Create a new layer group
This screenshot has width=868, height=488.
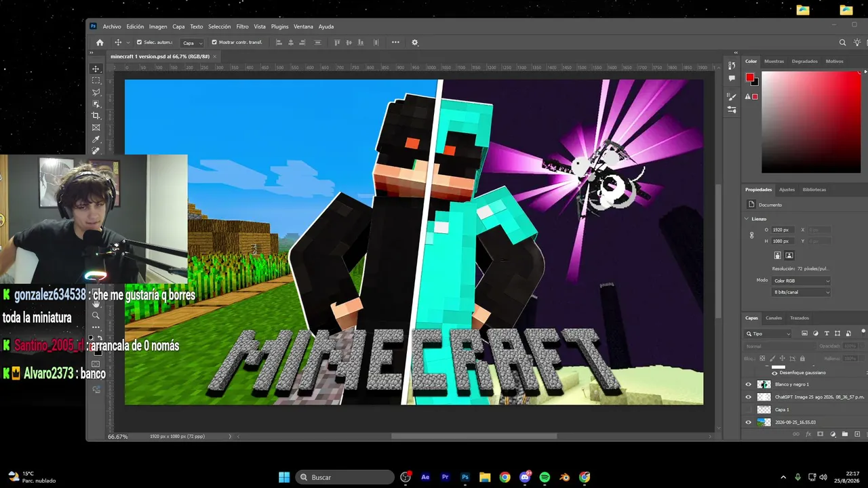pos(845,434)
